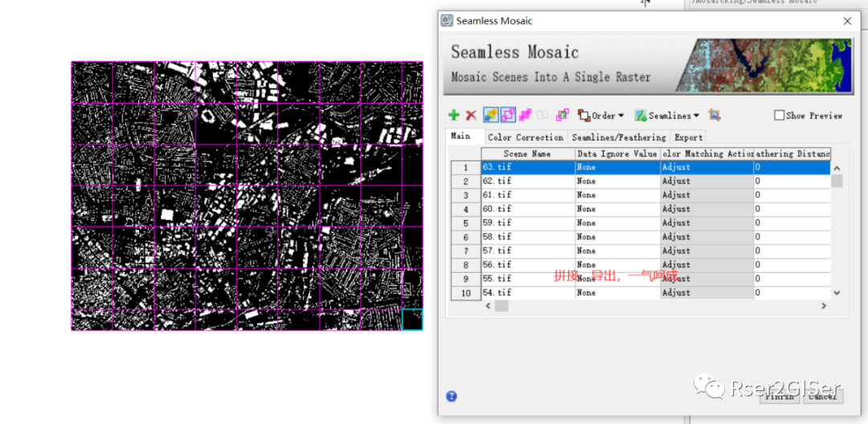The image size is (868, 424).
Task: Toggle the Show/Hide Scenes icon
Action: pyautogui.click(x=490, y=115)
